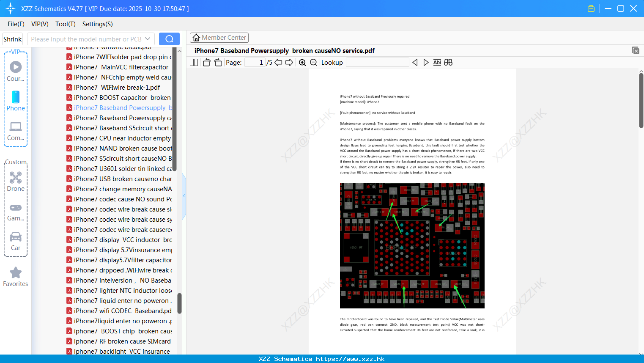This screenshot has width=644, height=363.
Task: Click the blue search button
Action: [169, 39]
